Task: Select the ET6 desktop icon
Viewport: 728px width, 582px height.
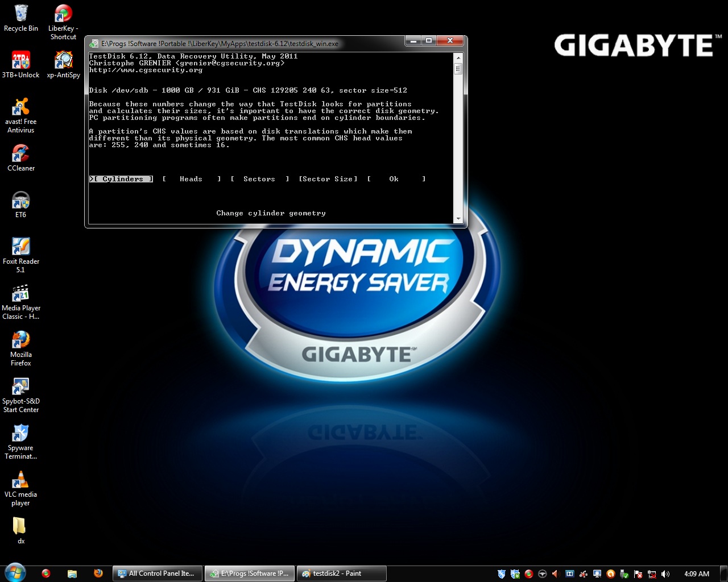Action: (x=21, y=204)
